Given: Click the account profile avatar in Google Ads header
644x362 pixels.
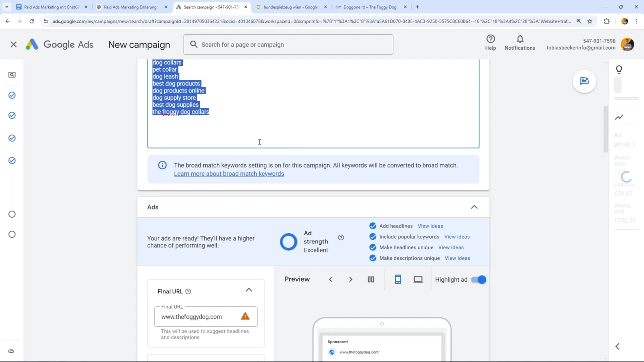Looking at the screenshot, I should pos(627,44).
